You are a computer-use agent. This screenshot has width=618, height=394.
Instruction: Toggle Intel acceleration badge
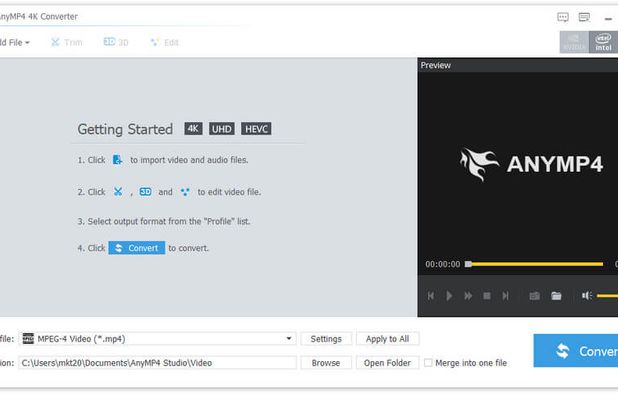pos(603,42)
